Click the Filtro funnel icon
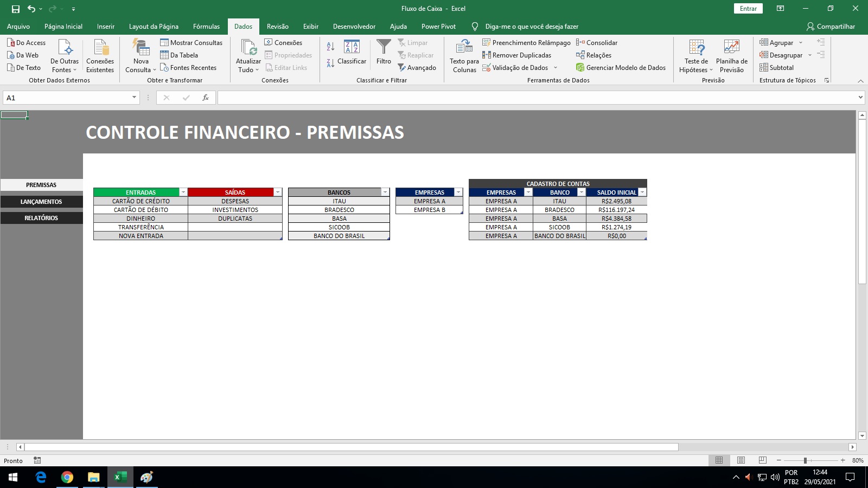The width and height of the screenshot is (868, 488). pyautogui.click(x=384, y=48)
